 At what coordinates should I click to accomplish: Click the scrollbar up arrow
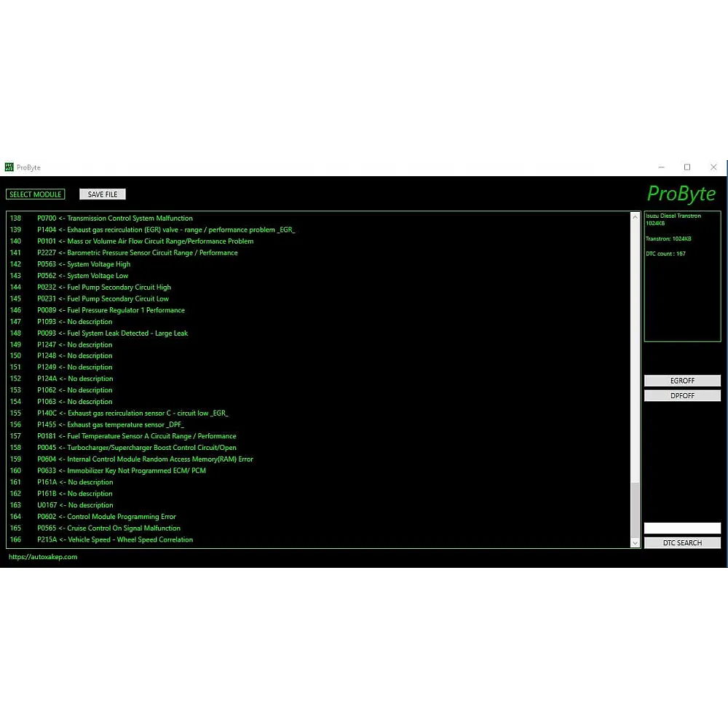pos(635,217)
